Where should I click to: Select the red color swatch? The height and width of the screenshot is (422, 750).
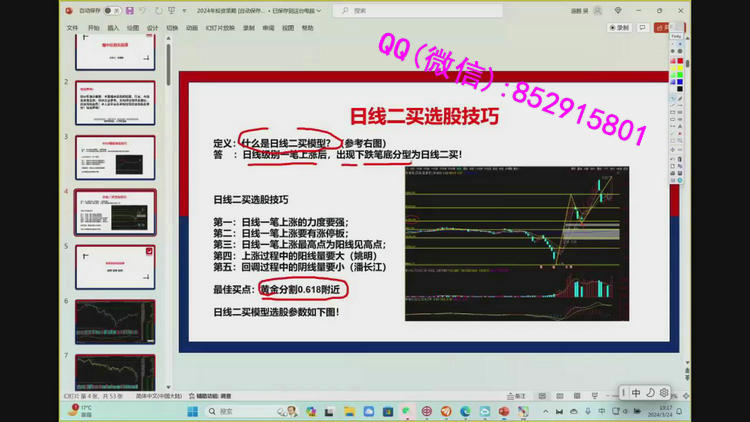(x=678, y=61)
